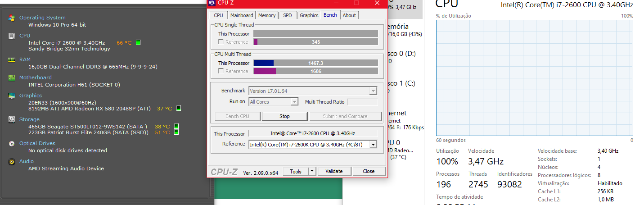The width and height of the screenshot is (644, 205).
Task: Click the Multi Thread Reference bar showing 1686
Action: coord(315,71)
